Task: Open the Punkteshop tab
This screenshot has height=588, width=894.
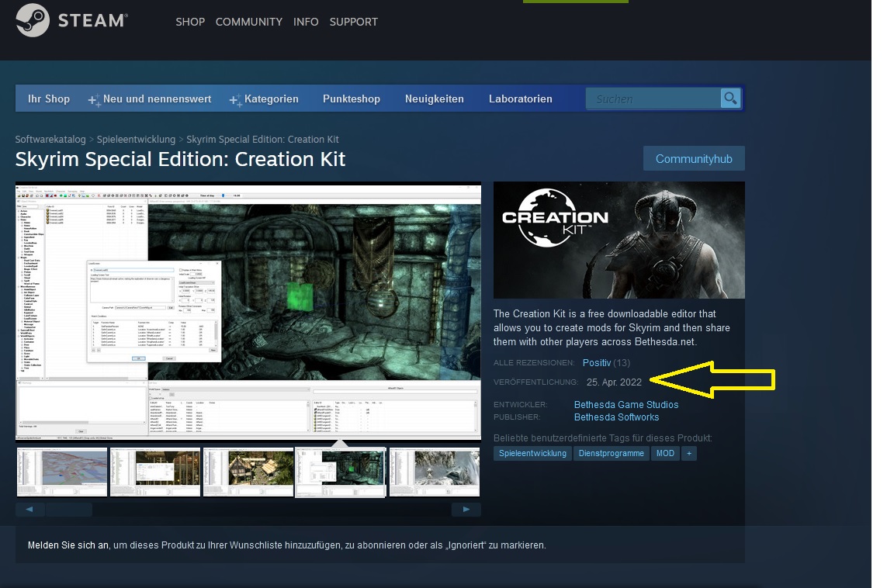Action: (x=352, y=99)
